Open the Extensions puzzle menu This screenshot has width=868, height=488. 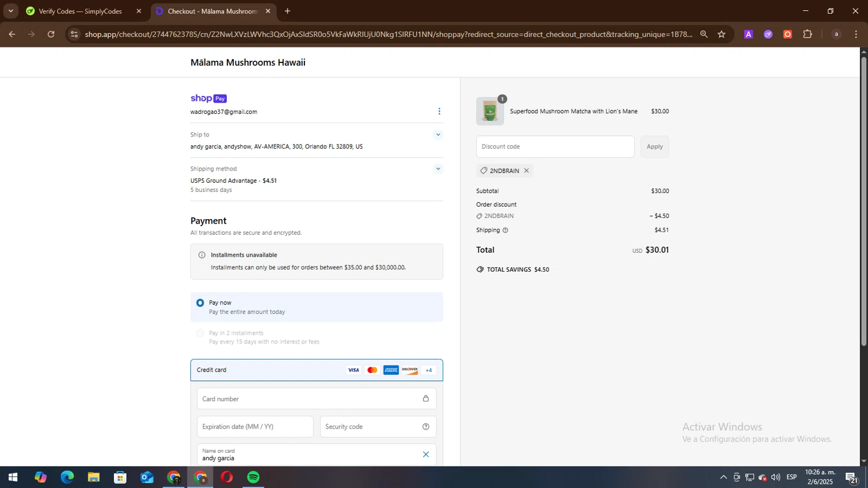click(x=808, y=34)
